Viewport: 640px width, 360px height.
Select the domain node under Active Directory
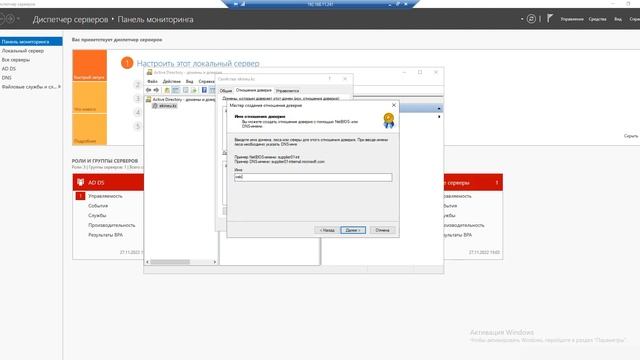(168, 106)
